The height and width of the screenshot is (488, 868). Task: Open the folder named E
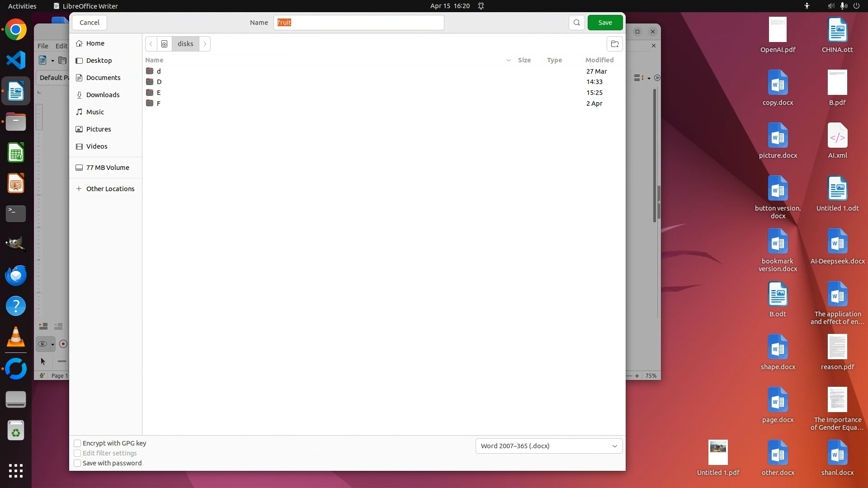click(x=159, y=93)
